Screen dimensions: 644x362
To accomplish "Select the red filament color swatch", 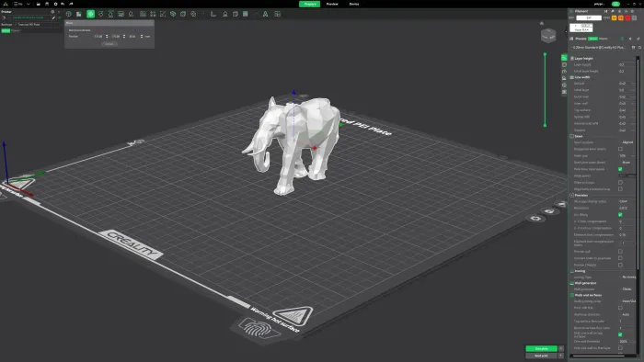I will (627, 18).
